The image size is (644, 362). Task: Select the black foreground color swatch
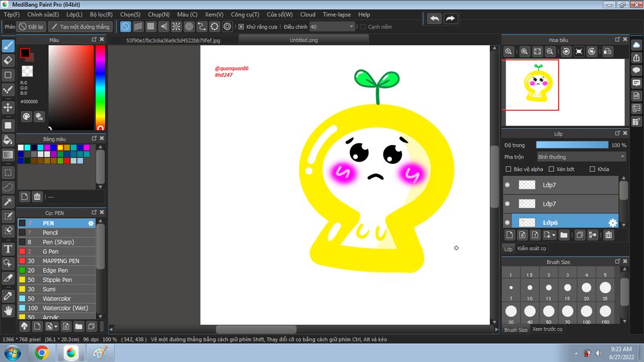[x=25, y=53]
